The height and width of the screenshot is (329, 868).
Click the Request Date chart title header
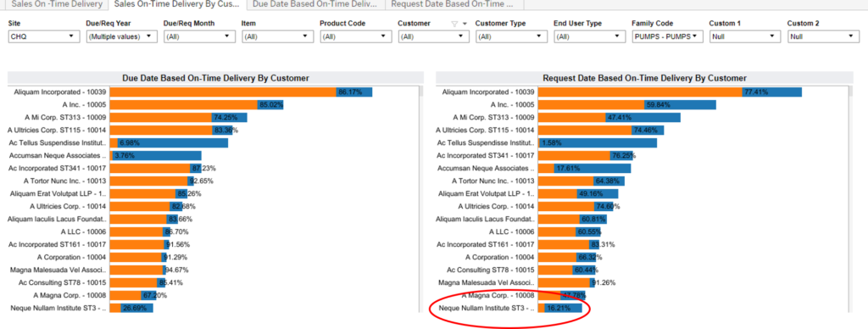(644, 78)
